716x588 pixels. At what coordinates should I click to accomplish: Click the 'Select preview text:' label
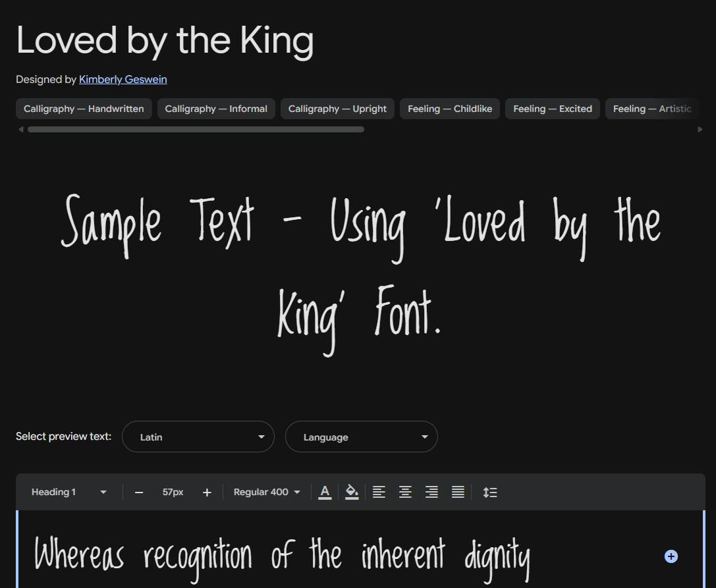point(63,437)
